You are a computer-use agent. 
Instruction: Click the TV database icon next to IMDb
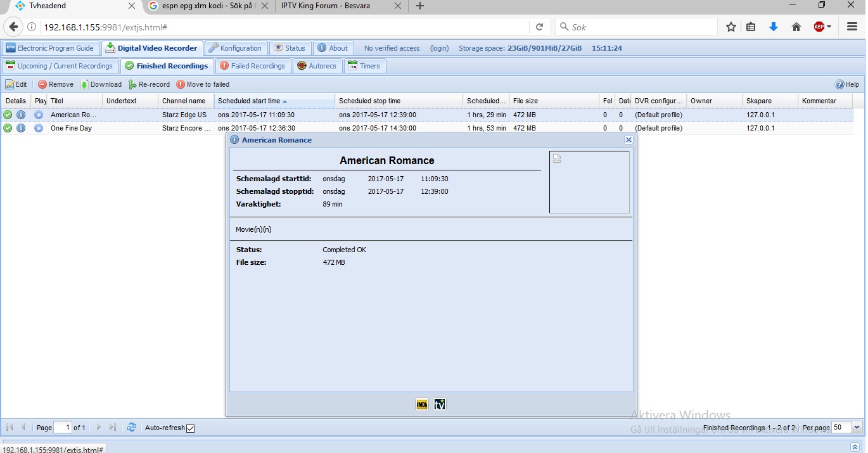coord(440,404)
